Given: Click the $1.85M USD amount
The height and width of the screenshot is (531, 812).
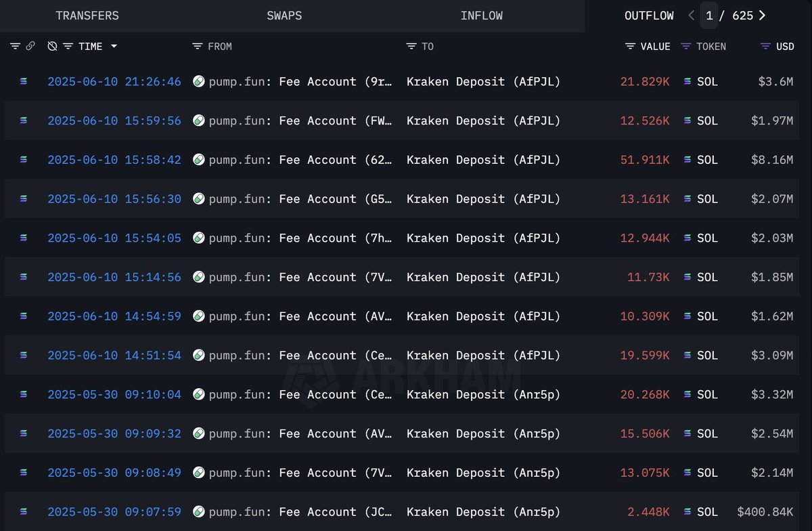Looking at the screenshot, I should 772,277.
